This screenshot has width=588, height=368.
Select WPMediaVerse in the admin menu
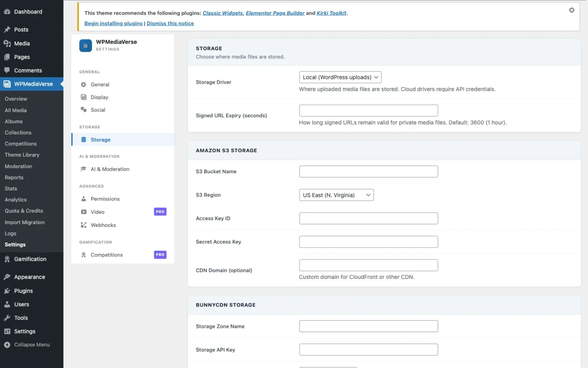click(32, 84)
